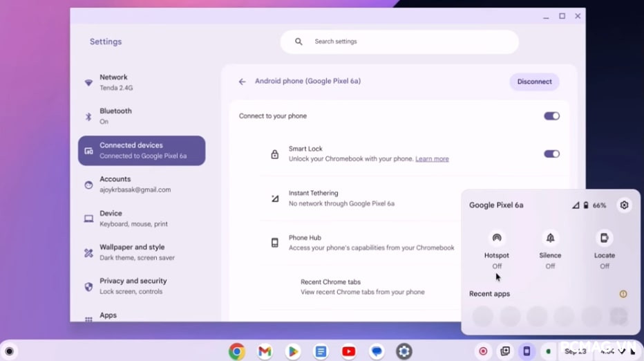Open the Phone Hub tray icon
644x361 pixels.
pyautogui.click(x=527, y=351)
